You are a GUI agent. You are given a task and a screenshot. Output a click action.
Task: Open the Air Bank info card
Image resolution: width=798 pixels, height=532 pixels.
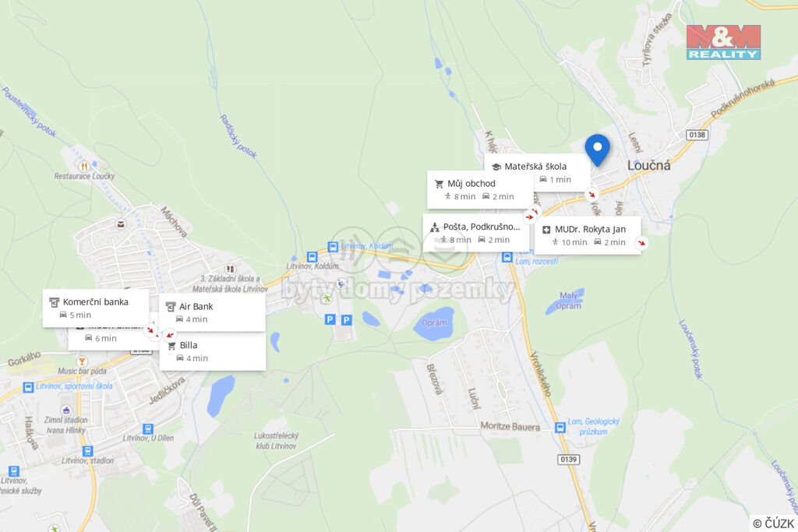tap(212, 313)
